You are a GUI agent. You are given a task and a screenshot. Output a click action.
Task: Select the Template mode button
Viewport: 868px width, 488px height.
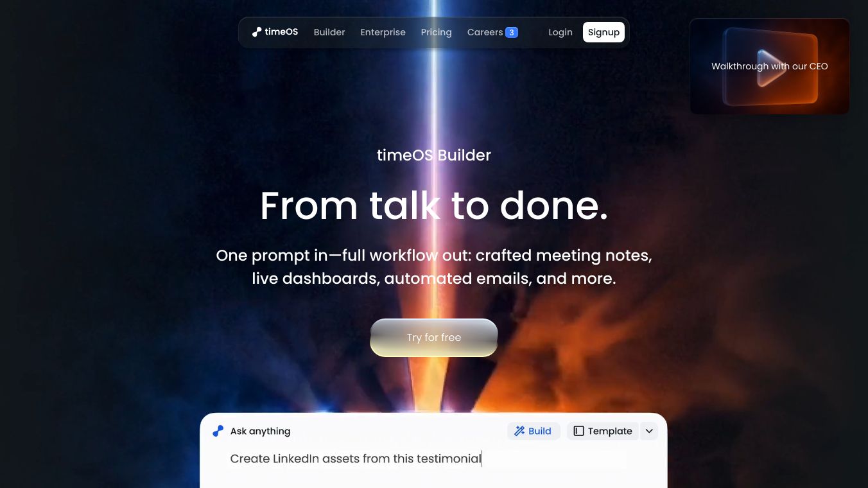[x=602, y=431]
